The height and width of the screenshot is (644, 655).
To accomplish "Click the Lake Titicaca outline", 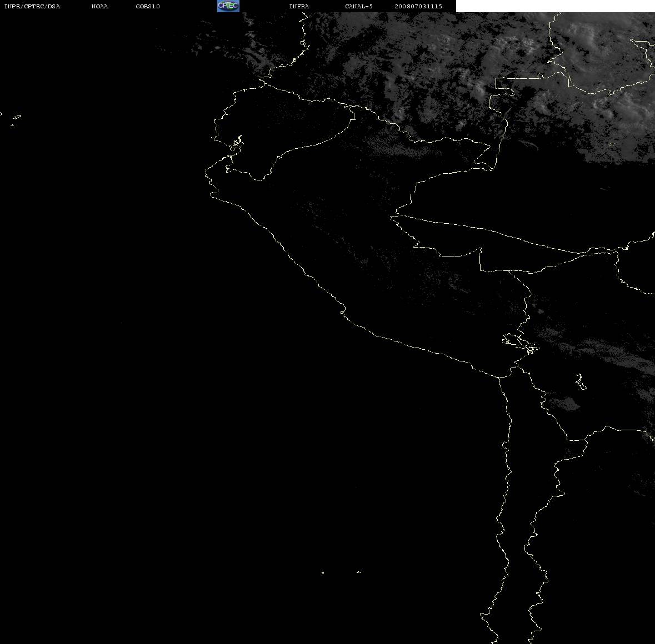I will pyautogui.click(x=521, y=343).
